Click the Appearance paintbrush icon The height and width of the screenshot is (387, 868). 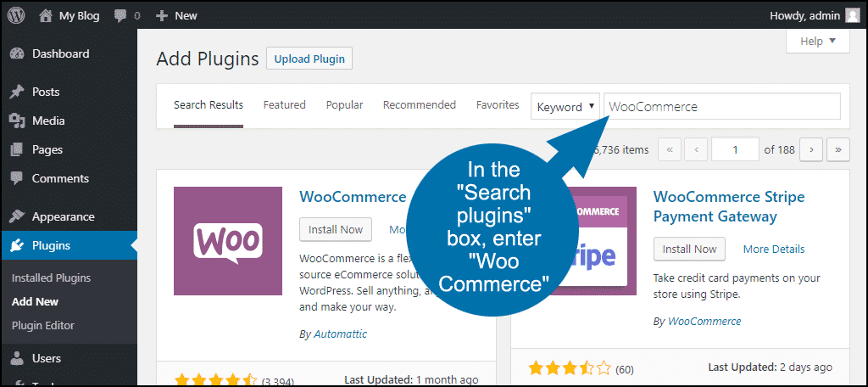point(17,216)
